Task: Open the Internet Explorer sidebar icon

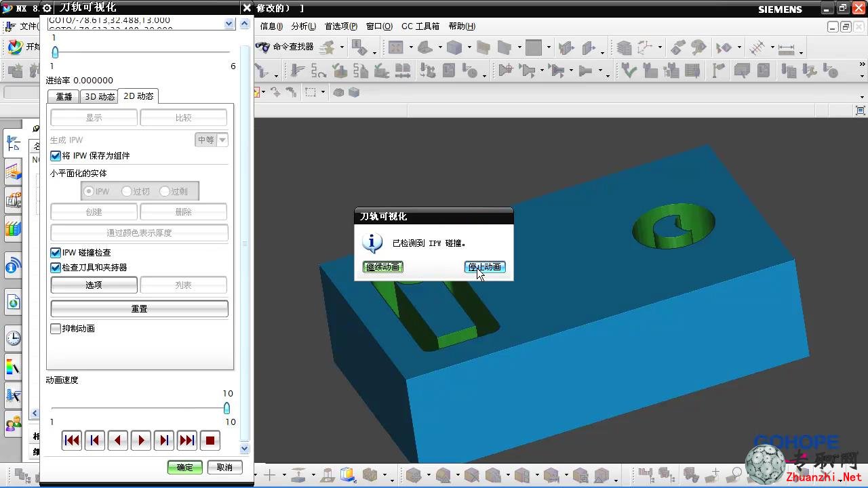Action: coord(13,302)
